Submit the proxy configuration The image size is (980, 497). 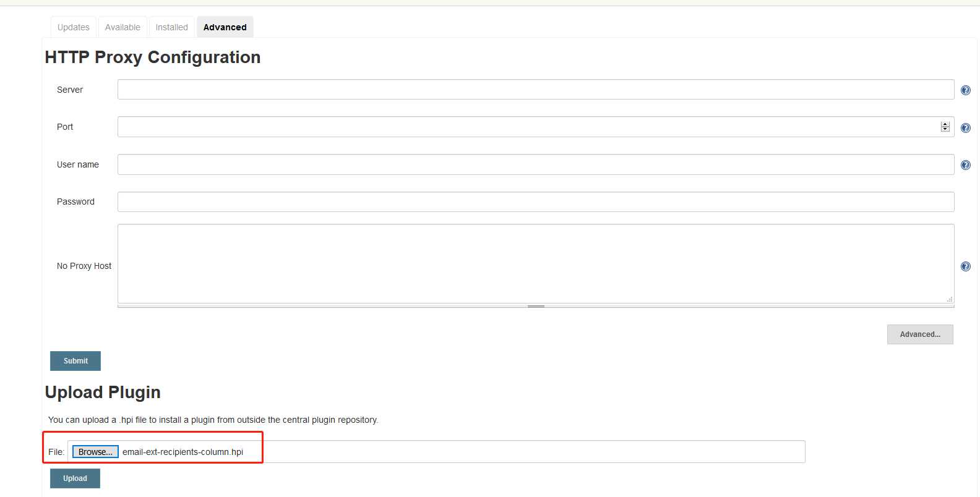(x=75, y=361)
